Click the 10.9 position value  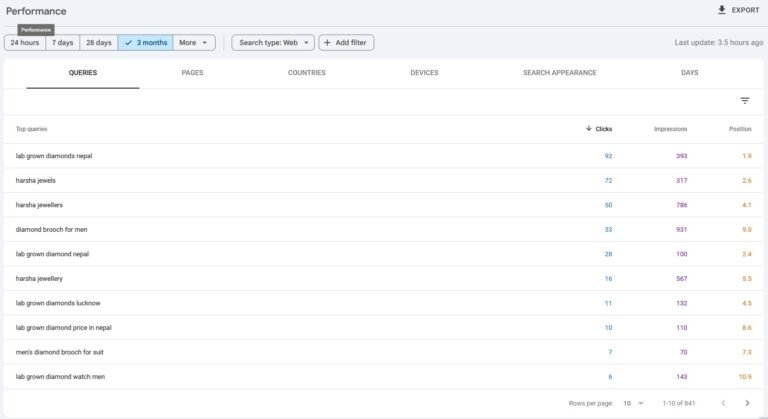(745, 376)
